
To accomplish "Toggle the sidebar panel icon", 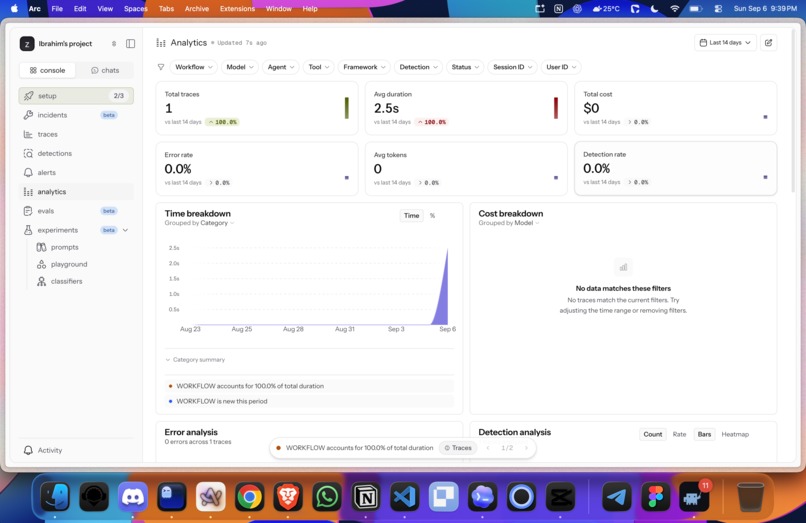I will click(131, 44).
